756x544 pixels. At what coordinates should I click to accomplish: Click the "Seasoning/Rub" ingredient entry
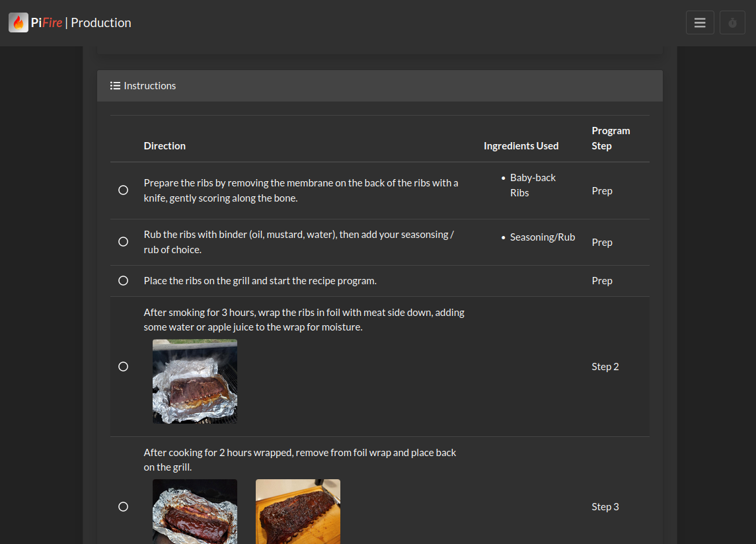(x=543, y=237)
